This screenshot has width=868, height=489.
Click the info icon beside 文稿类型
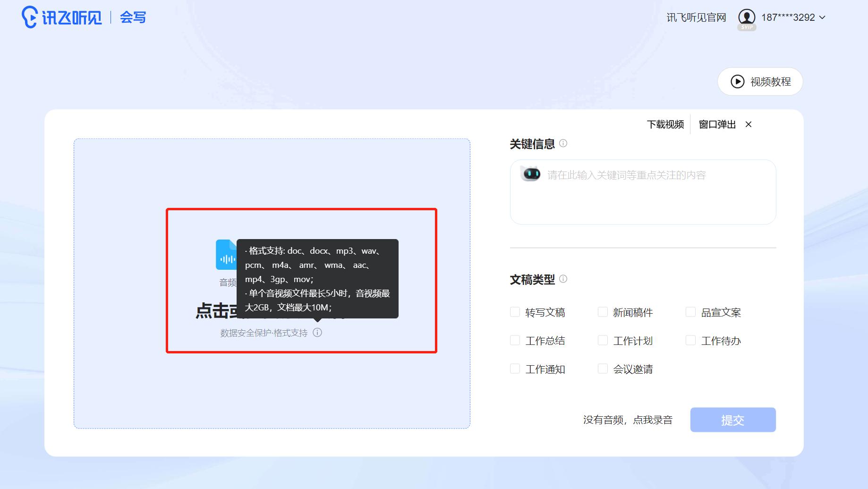(x=563, y=279)
